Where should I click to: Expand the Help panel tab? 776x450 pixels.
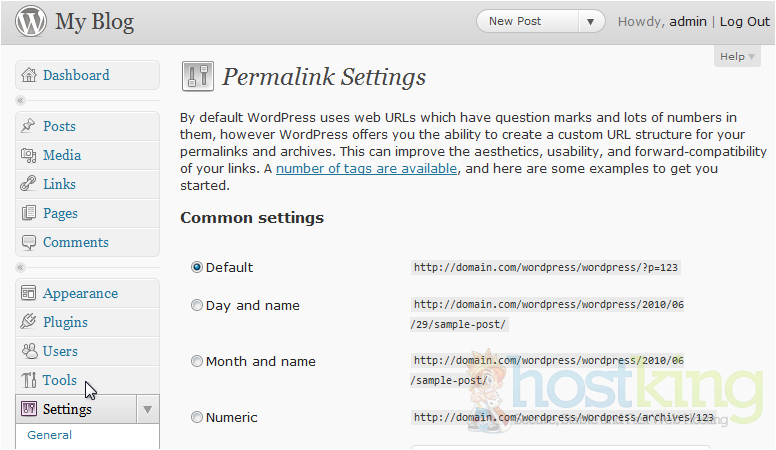(738, 57)
